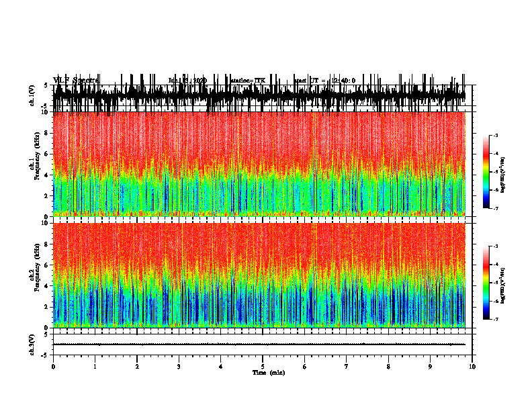Click the ch.2 'Frequency (kHz)' axis label
Image resolution: width=532 pixels, height=411 pixels.
click(x=37, y=267)
